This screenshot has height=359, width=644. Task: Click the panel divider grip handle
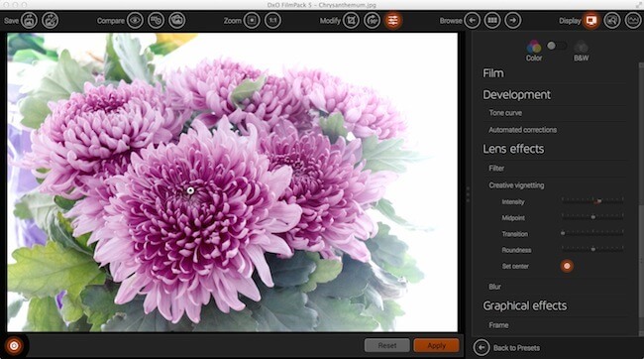click(x=468, y=194)
